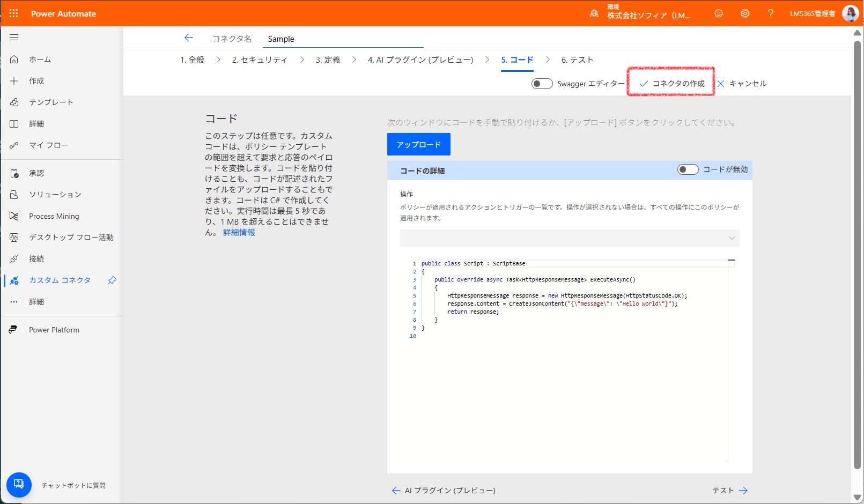Open Process Mining in the sidebar
The image size is (864, 504).
click(x=54, y=216)
